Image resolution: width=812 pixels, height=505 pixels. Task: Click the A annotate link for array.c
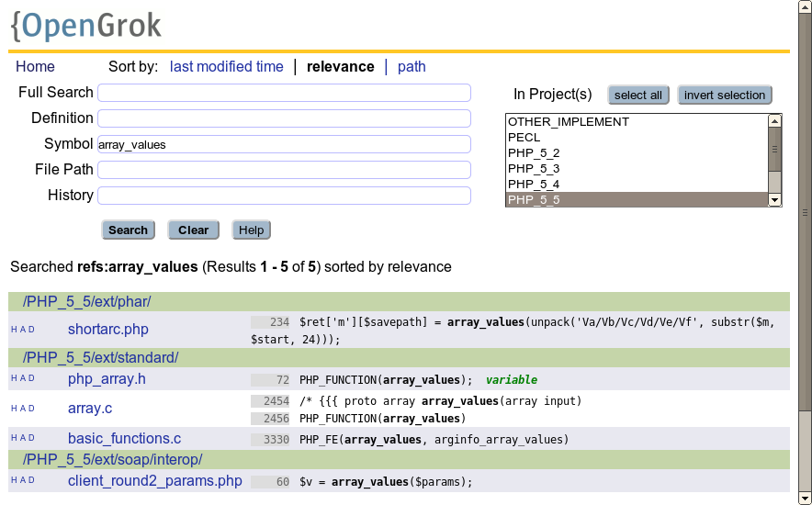point(23,409)
